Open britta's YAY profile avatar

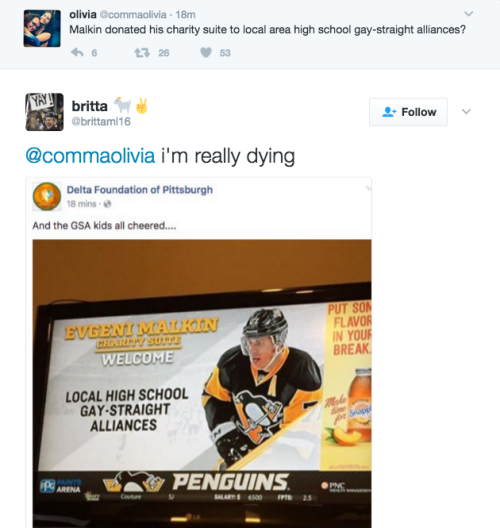(x=44, y=112)
